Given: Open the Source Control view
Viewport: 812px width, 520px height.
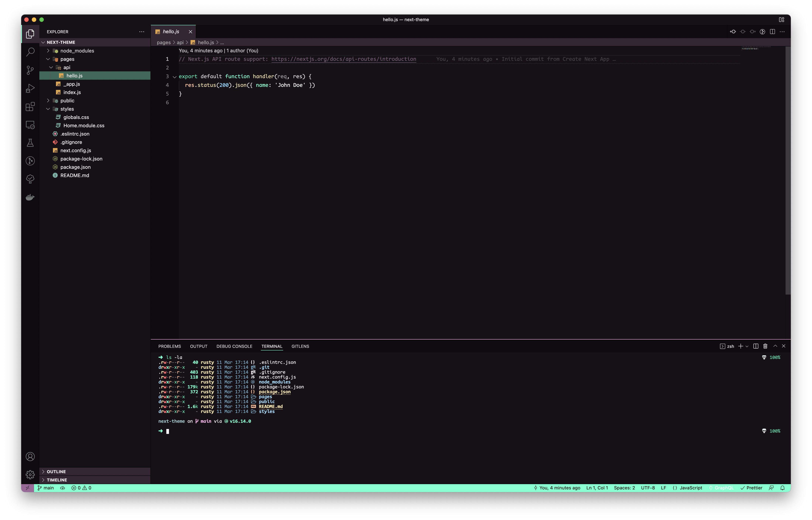Looking at the screenshot, I should (30, 70).
